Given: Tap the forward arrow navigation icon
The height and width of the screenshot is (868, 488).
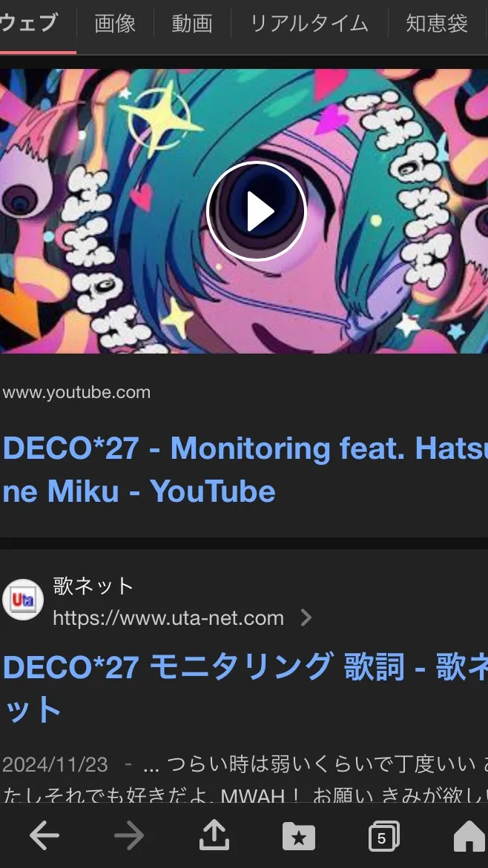Looking at the screenshot, I should [x=129, y=835].
